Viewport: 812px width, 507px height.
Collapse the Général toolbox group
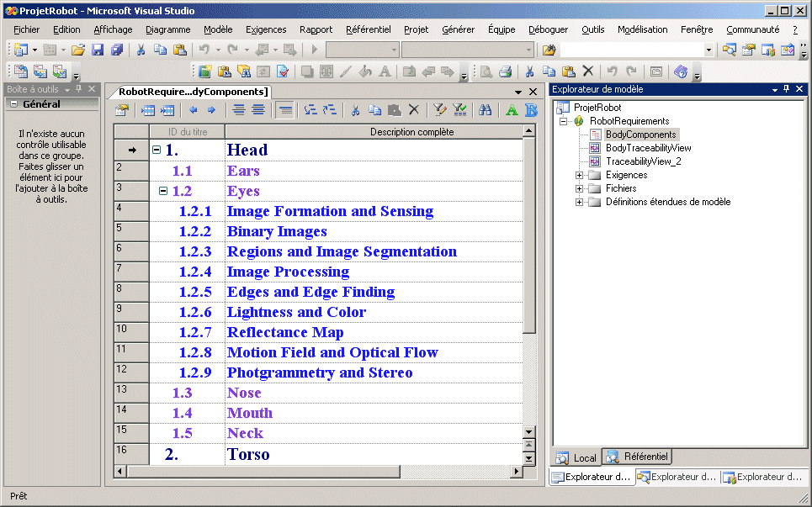(x=13, y=104)
